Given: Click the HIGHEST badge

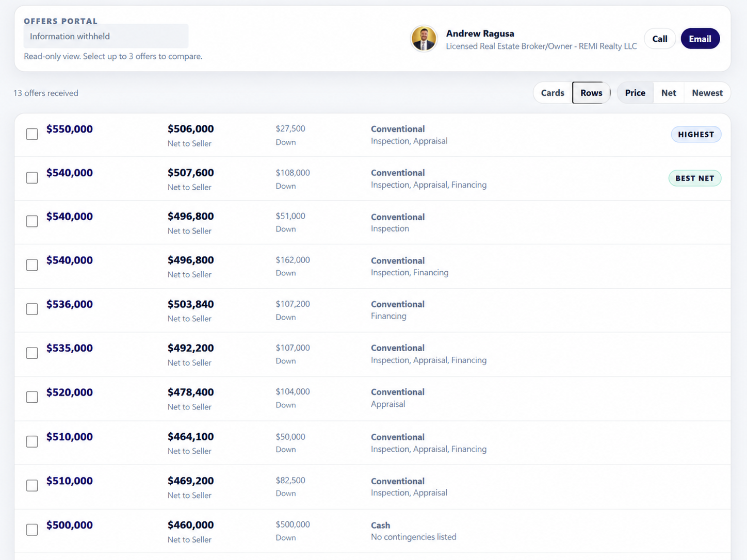Looking at the screenshot, I should coord(696,135).
